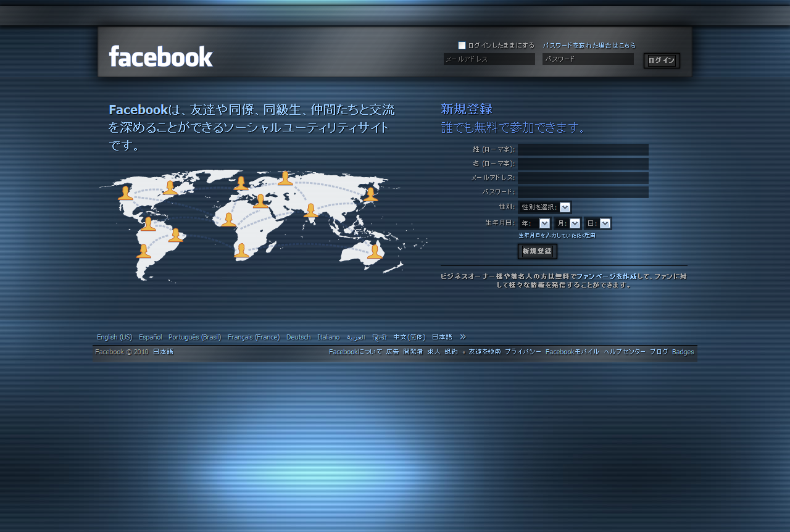This screenshot has height=532, width=790.
Task: Click the 新規登録 heading text
Action: 467,109
